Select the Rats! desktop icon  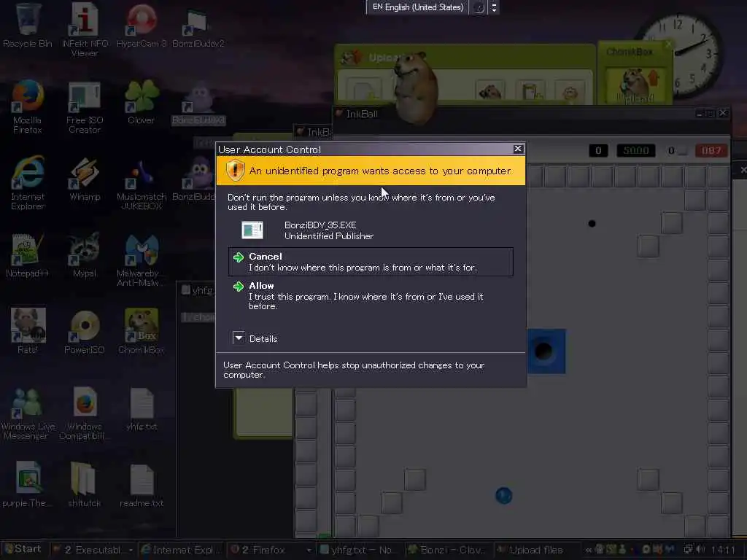tap(28, 330)
